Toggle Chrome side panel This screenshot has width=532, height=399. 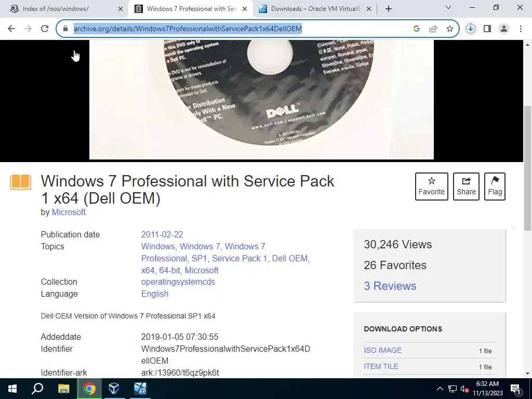(x=487, y=29)
